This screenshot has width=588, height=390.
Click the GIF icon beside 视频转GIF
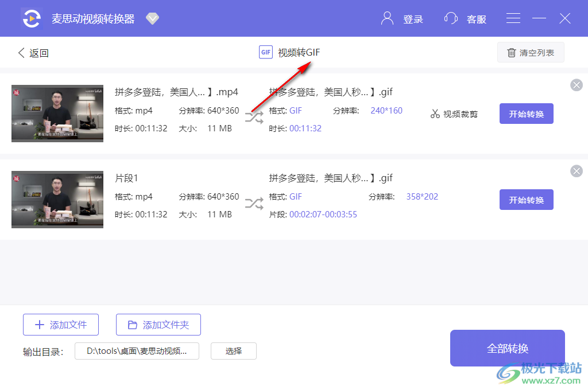coord(265,52)
